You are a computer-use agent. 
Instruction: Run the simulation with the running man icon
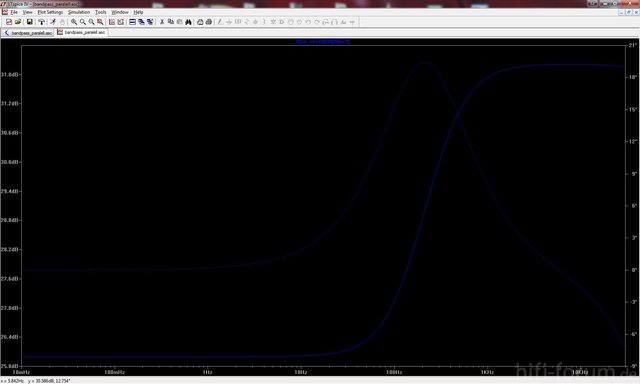tap(53, 22)
